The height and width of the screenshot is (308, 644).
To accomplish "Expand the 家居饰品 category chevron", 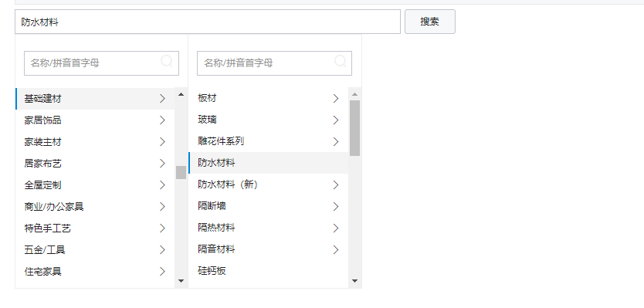I will [163, 120].
